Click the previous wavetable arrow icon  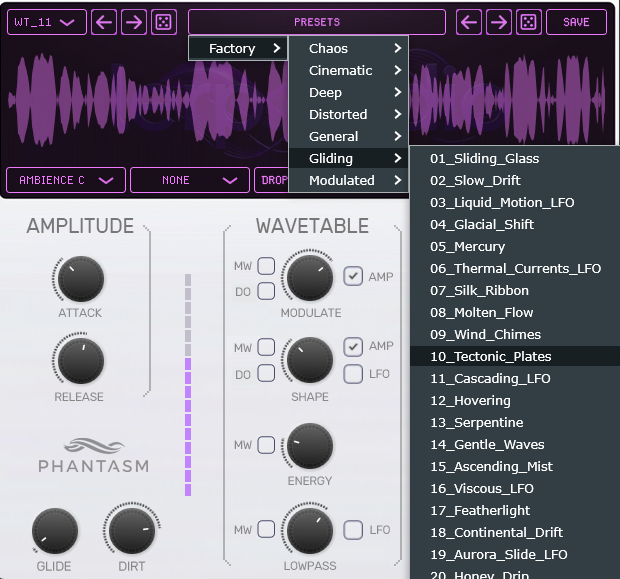pos(105,22)
